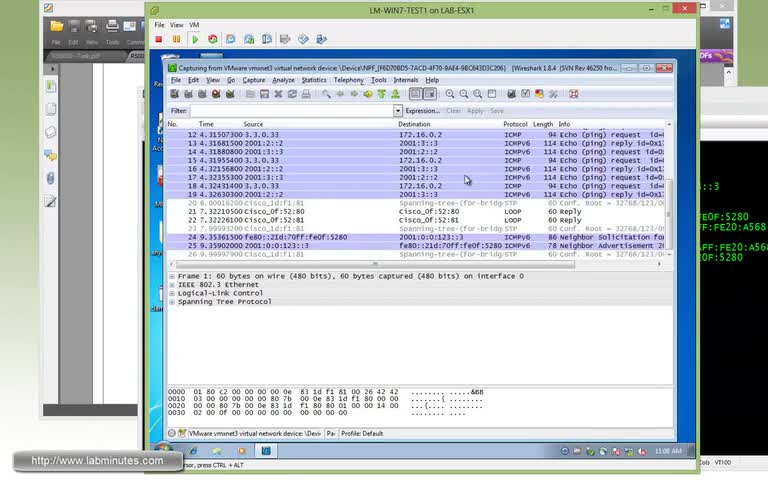Click the Profile: Default status entry
This screenshot has height=480, width=768.
click(362, 433)
